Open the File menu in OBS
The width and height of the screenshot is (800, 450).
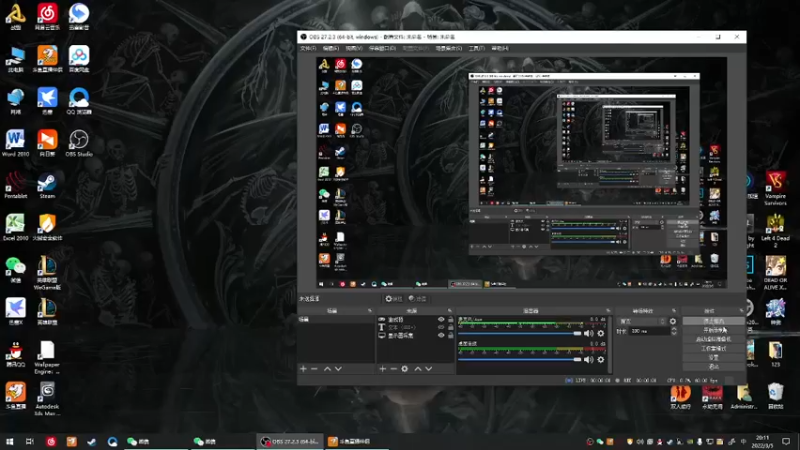coord(308,48)
